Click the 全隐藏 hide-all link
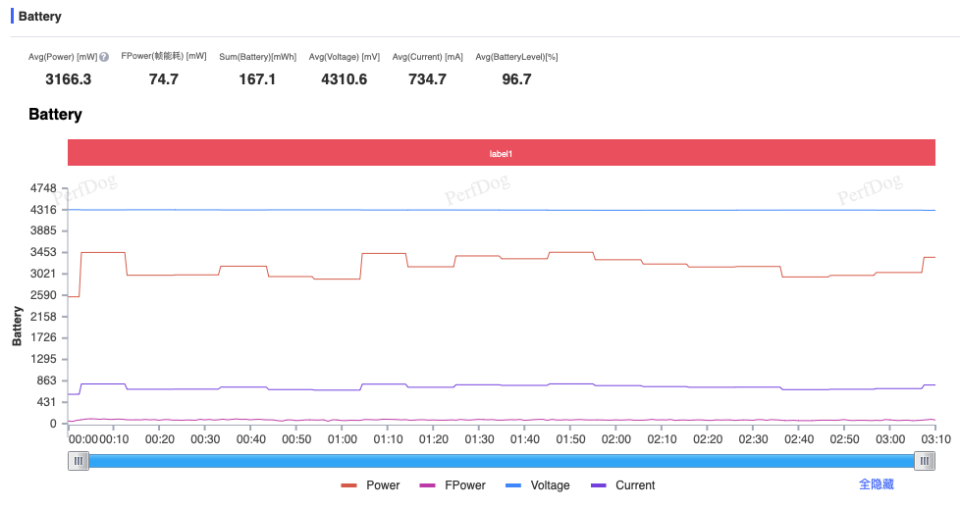 (876, 484)
